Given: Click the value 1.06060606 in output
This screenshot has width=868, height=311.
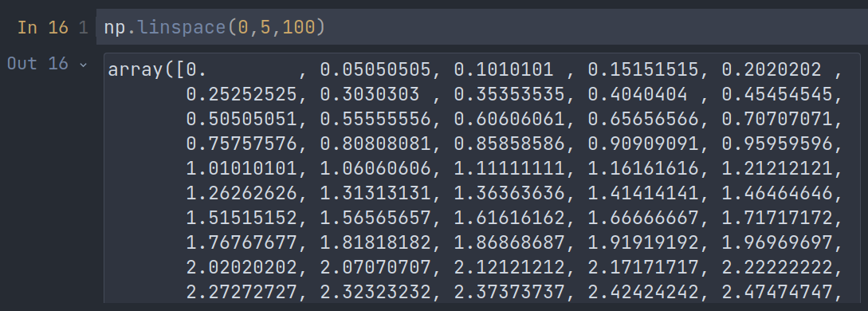Looking at the screenshot, I should pos(375,168).
